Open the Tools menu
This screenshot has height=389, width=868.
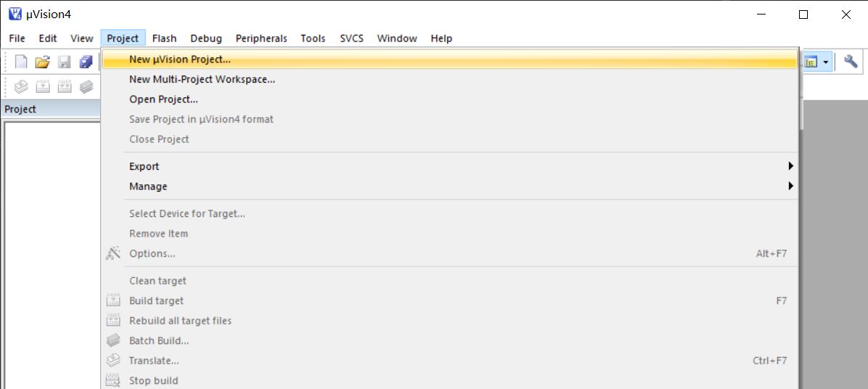click(314, 38)
